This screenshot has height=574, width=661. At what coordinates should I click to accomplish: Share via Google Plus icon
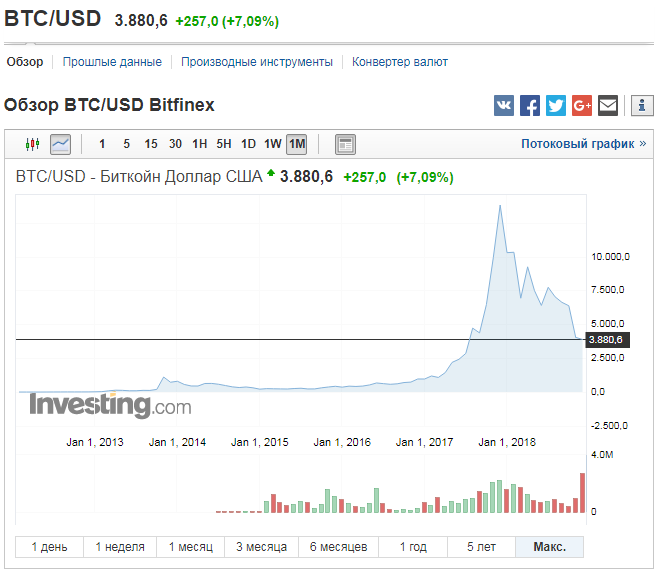(x=582, y=105)
